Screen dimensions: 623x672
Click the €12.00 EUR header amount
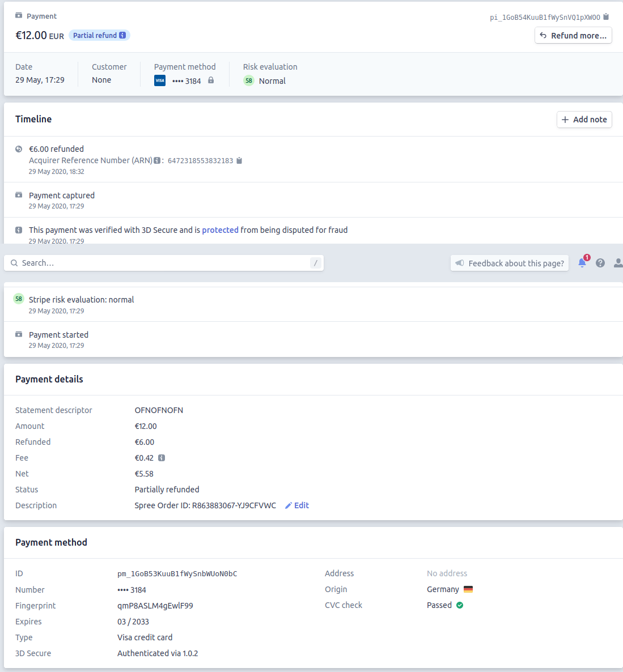[40, 36]
